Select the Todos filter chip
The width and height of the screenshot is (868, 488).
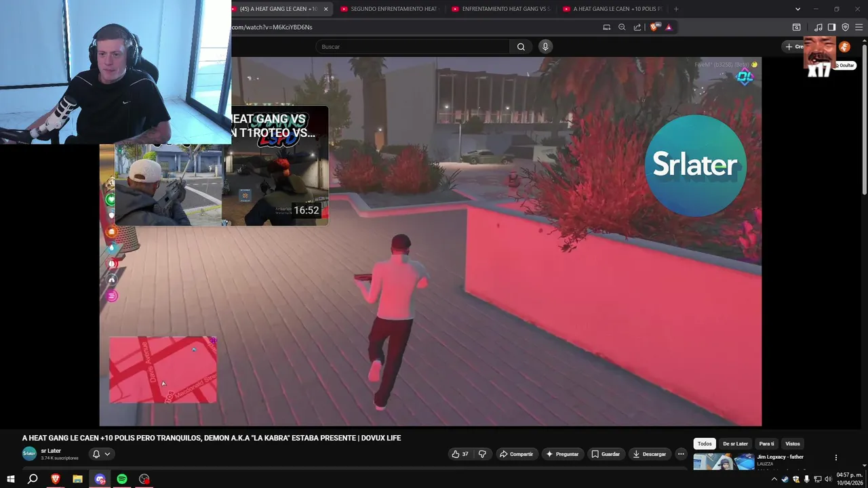click(705, 444)
